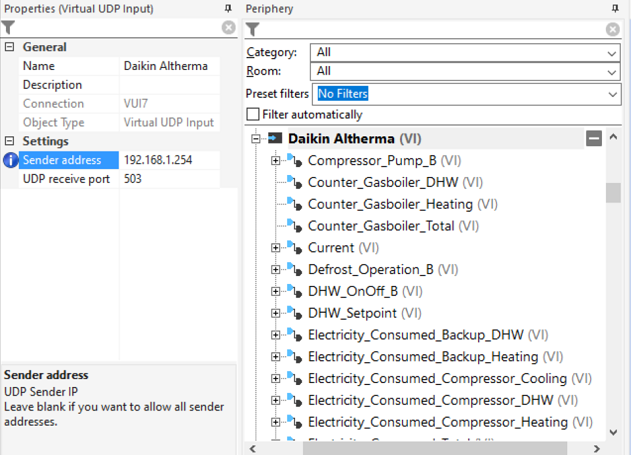631x455 pixels.
Task: Collapse the Daikin Altherma tree node
Action: tap(256, 139)
